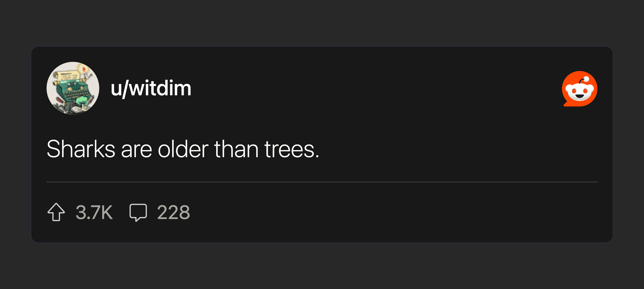Click the word "are" in the post

click(137, 150)
